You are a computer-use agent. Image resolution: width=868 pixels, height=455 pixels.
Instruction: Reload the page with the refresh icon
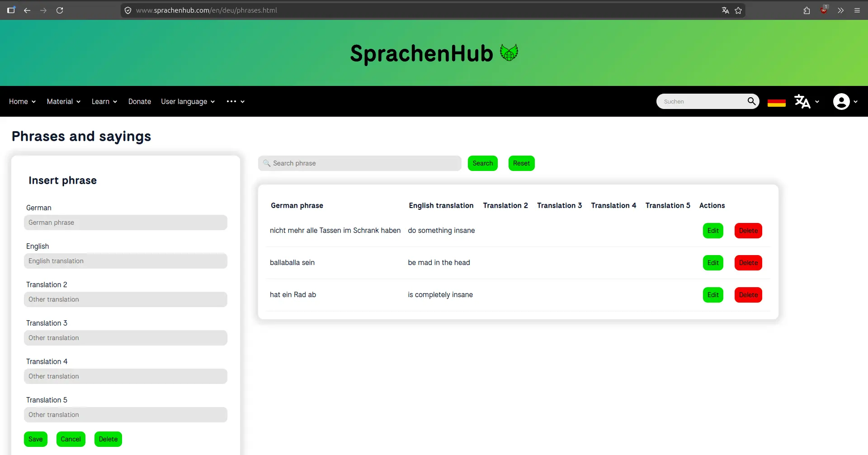(60, 10)
